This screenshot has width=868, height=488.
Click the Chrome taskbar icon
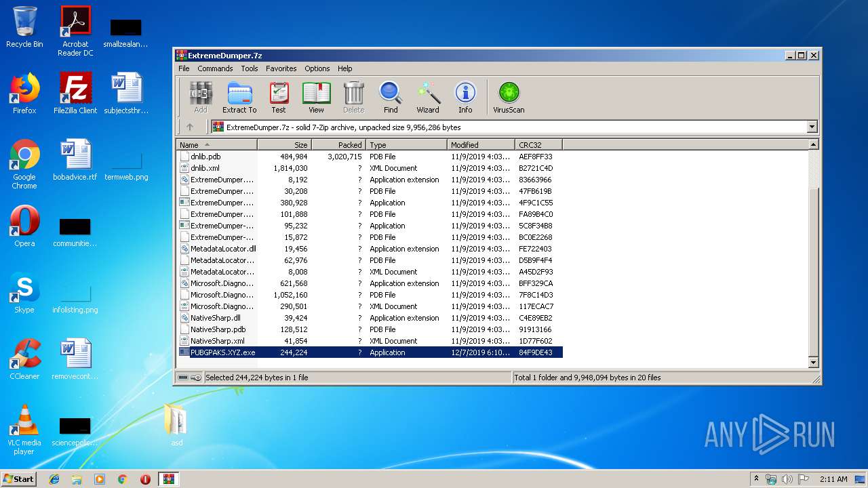click(123, 479)
